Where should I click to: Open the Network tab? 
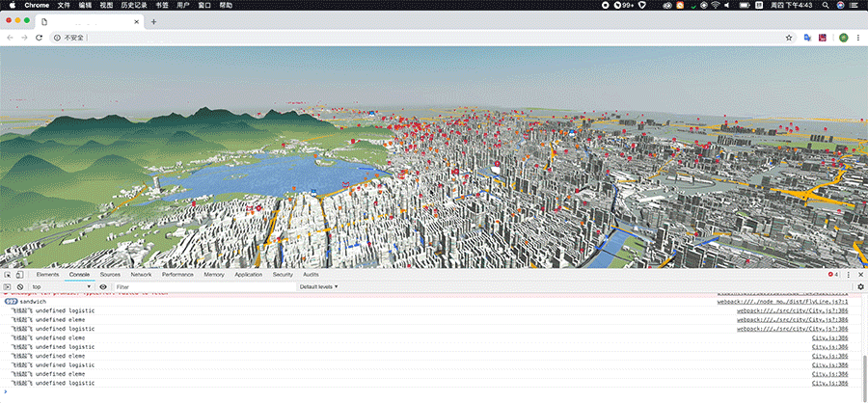pos(141,275)
